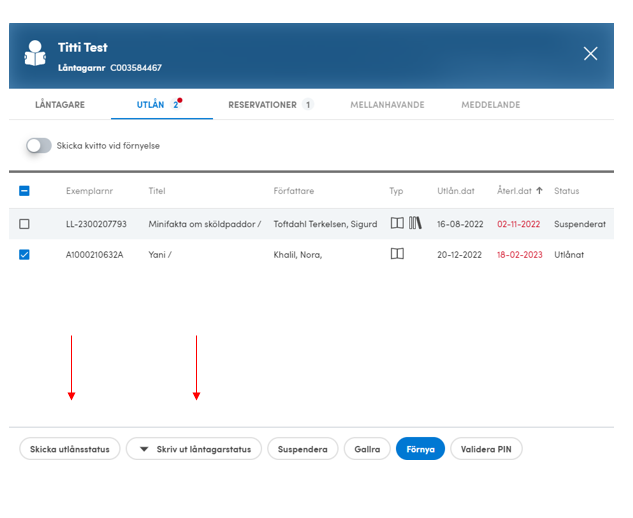
Task: Sort by Författare column header
Action: [x=293, y=191]
